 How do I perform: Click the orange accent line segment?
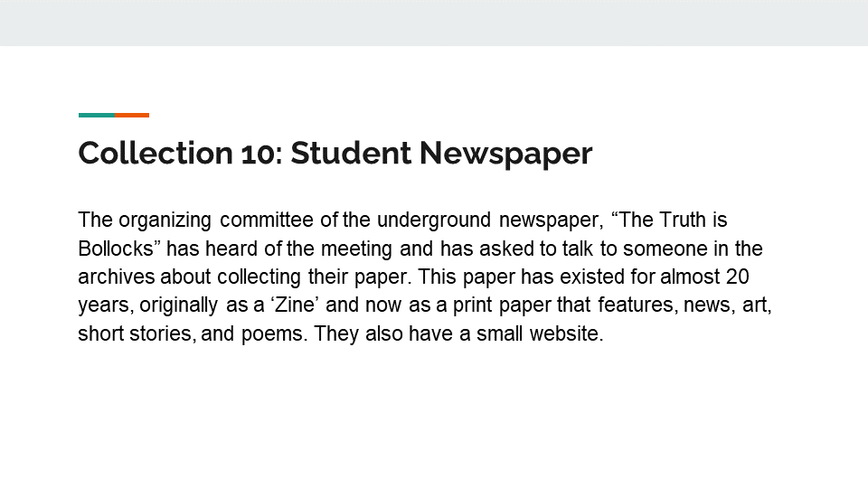pyautogui.click(x=132, y=115)
